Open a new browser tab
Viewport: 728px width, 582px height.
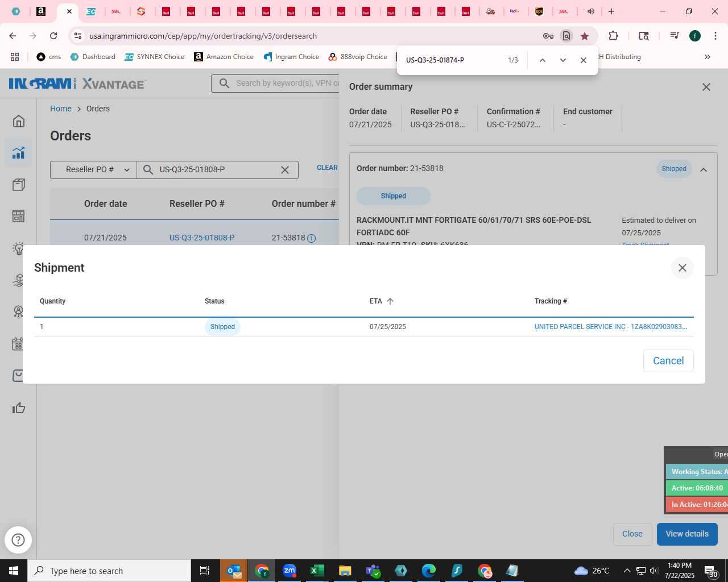611,11
